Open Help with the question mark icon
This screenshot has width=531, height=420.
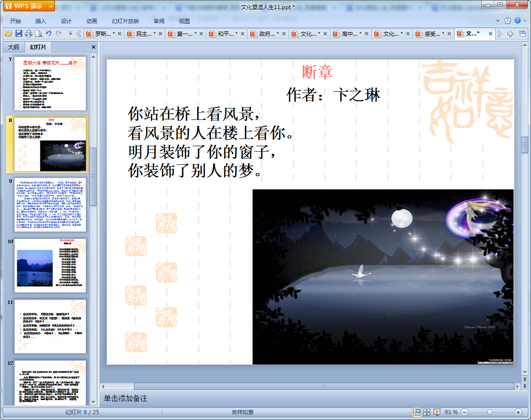coord(517,20)
